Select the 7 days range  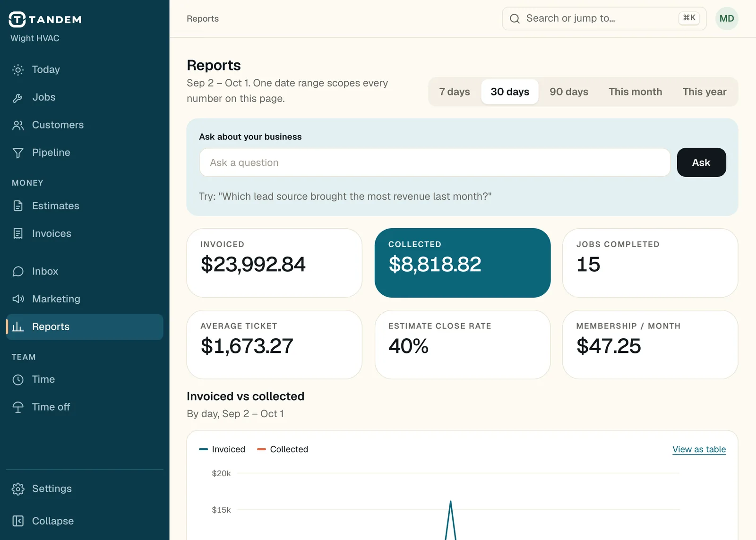tap(455, 92)
